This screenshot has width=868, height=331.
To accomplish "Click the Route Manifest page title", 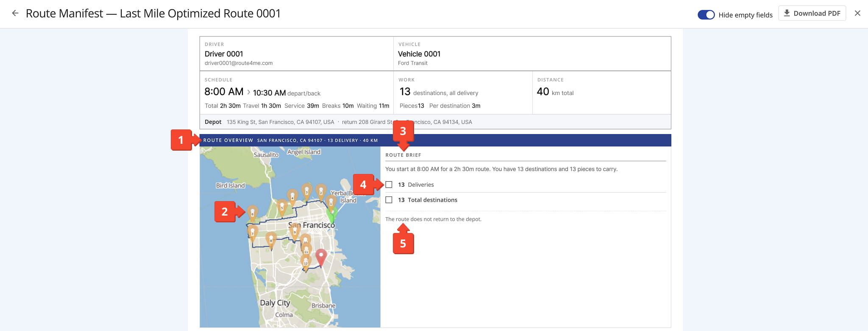I will [x=153, y=14].
